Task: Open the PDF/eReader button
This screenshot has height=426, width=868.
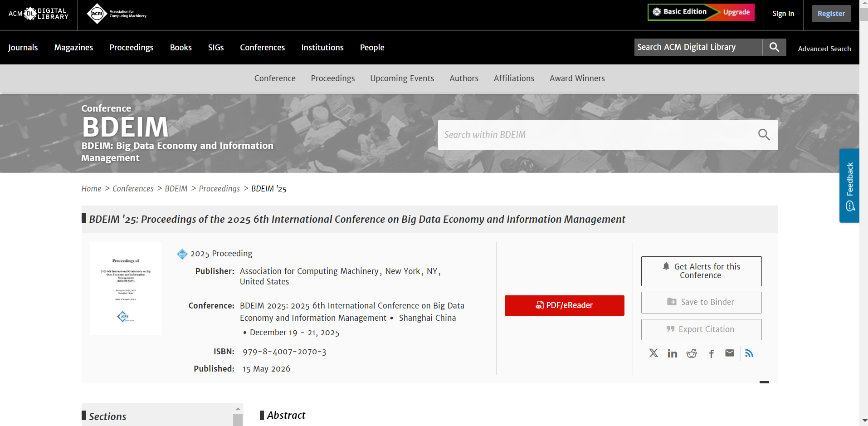Action: point(565,305)
